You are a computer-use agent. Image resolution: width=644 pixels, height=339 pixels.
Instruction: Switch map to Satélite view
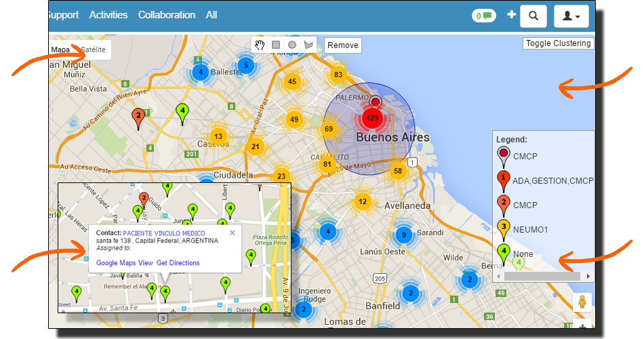tap(93, 49)
